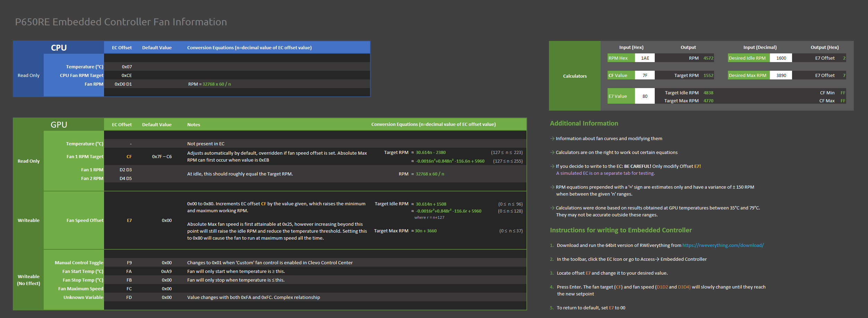Image resolution: width=868 pixels, height=318 pixels.
Task: Click the RPM Hex input containing 1AE
Action: (x=645, y=58)
